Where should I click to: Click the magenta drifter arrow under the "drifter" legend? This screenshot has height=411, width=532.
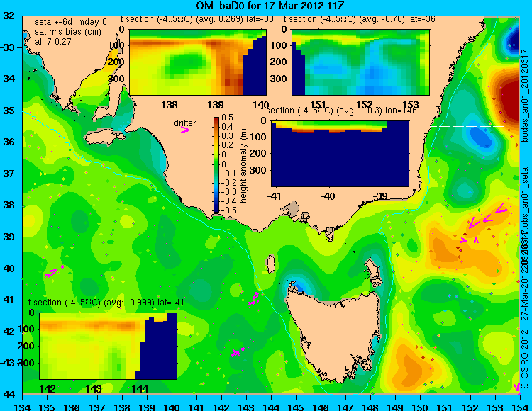click(x=185, y=130)
